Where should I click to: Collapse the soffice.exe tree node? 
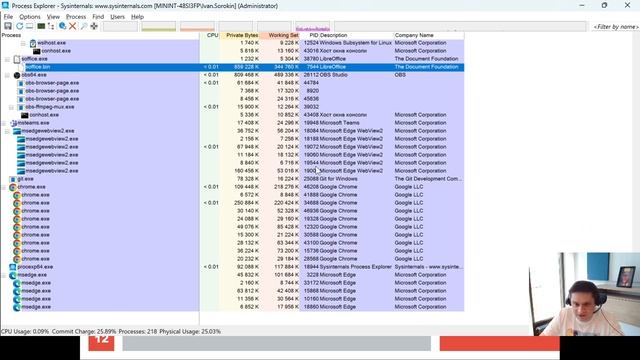click(x=7, y=59)
